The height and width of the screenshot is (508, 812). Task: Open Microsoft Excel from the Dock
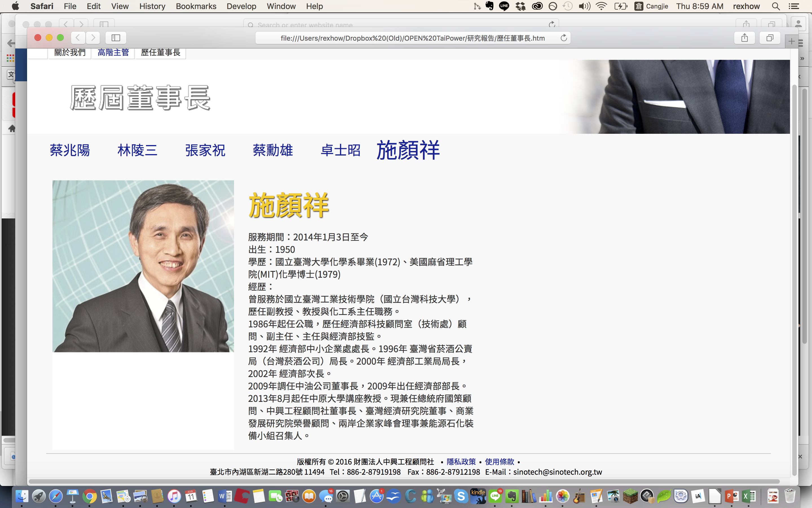point(749,496)
